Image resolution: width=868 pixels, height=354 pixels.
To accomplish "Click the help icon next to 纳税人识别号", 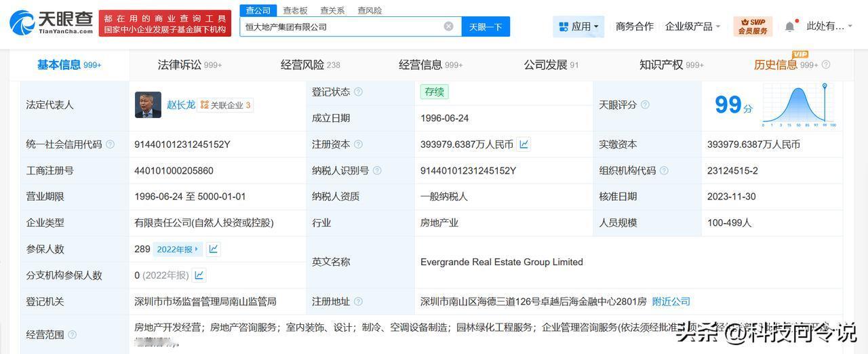I will pos(377,171).
